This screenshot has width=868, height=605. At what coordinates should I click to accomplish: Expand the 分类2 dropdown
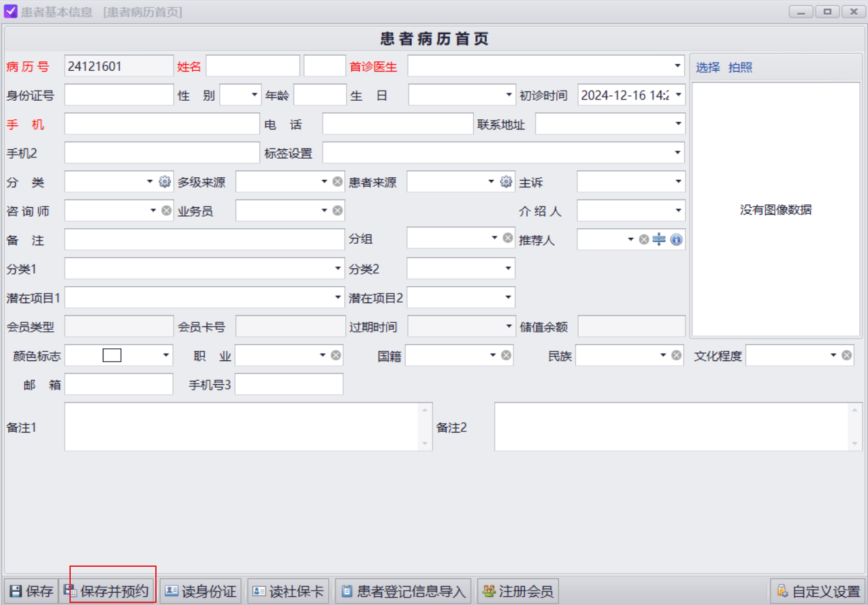[509, 268]
